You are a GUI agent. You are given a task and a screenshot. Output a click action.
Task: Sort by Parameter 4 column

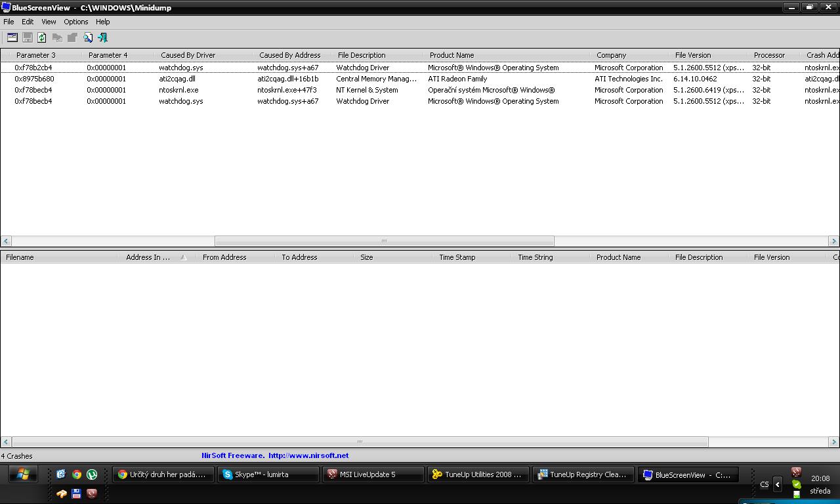pyautogui.click(x=119, y=55)
